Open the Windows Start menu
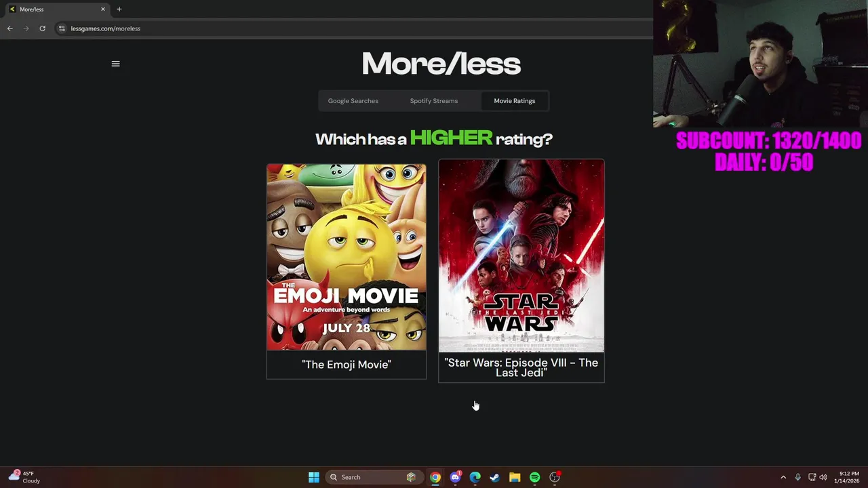 (314, 477)
